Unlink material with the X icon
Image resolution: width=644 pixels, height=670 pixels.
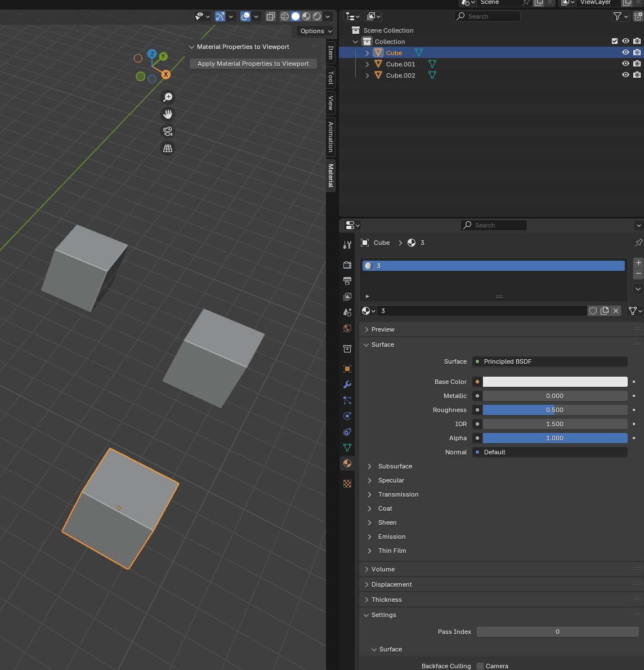(616, 311)
